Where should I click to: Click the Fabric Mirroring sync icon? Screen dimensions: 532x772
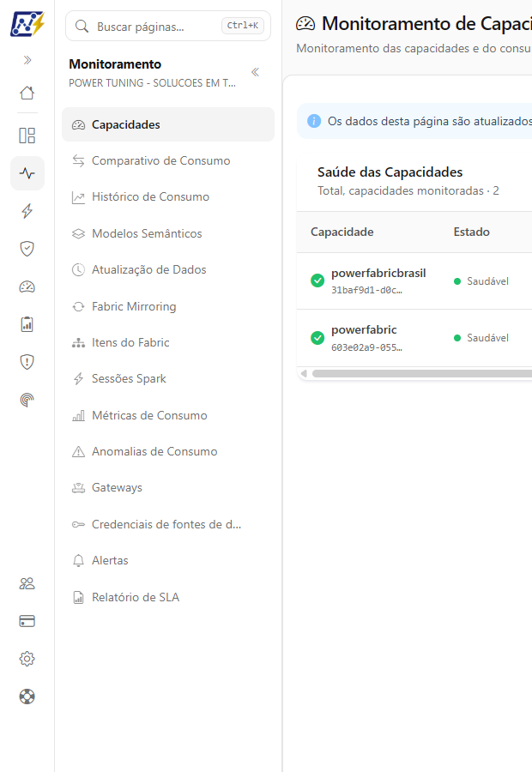point(78,306)
